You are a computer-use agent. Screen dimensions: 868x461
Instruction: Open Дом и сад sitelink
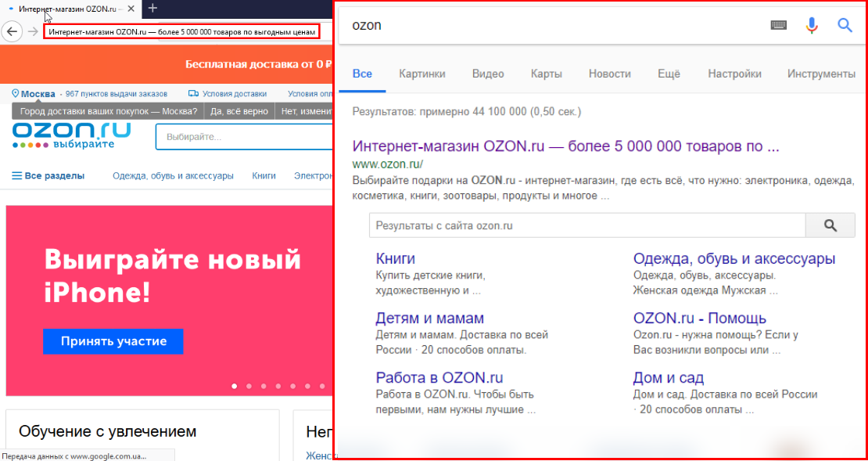(x=668, y=378)
